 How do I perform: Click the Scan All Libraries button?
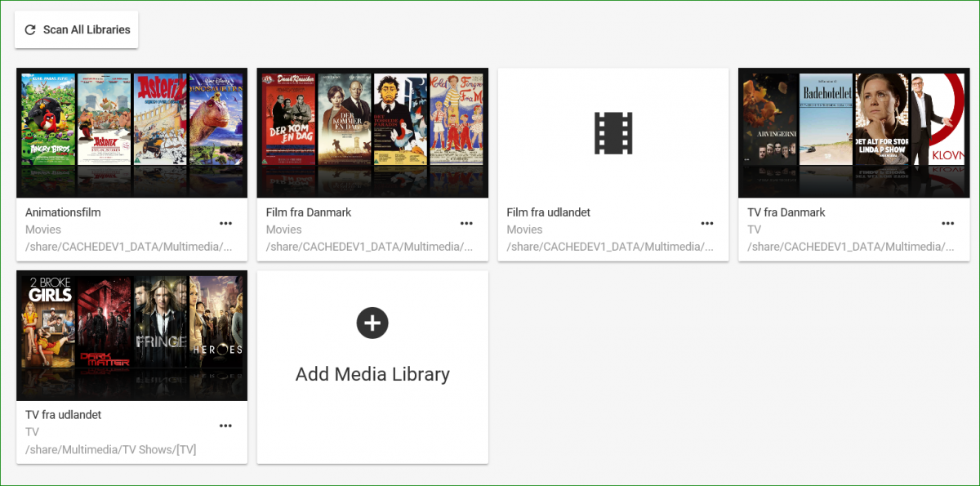[77, 29]
